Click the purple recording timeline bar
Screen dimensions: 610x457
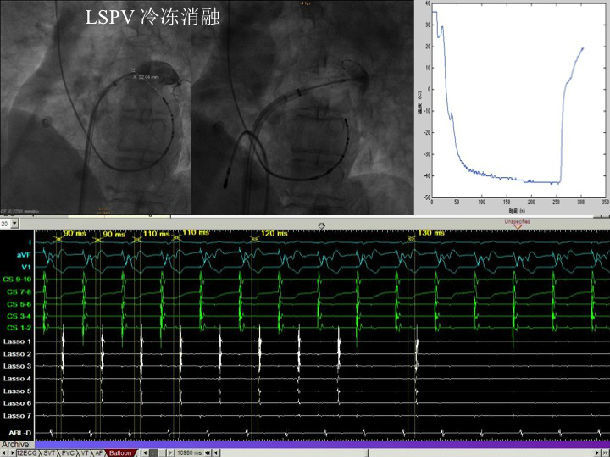320,443
